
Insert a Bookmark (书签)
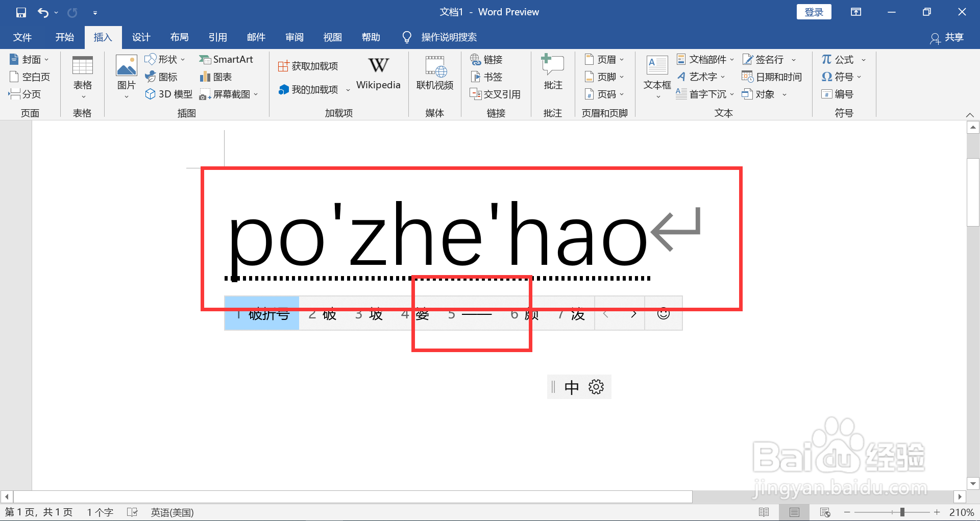coord(486,77)
